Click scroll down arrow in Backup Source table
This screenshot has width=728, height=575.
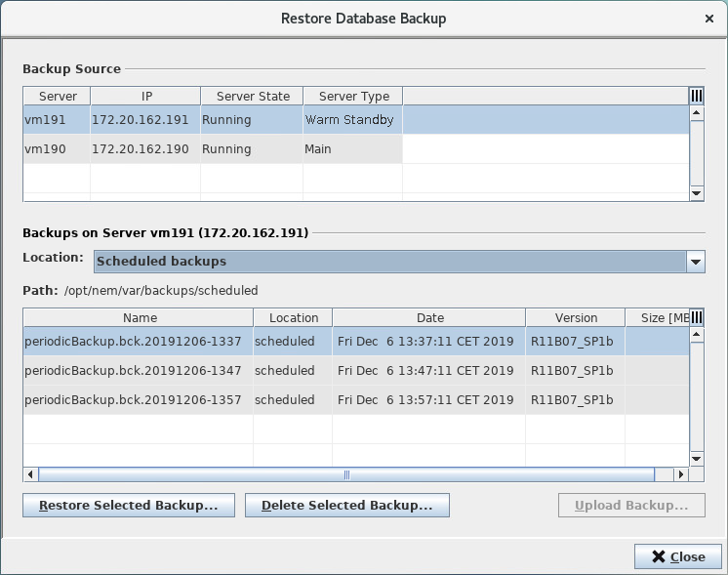pyautogui.click(x=697, y=193)
